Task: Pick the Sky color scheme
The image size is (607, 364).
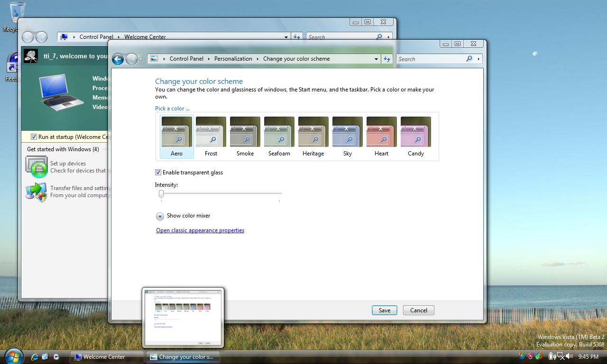Action: coord(348,136)
